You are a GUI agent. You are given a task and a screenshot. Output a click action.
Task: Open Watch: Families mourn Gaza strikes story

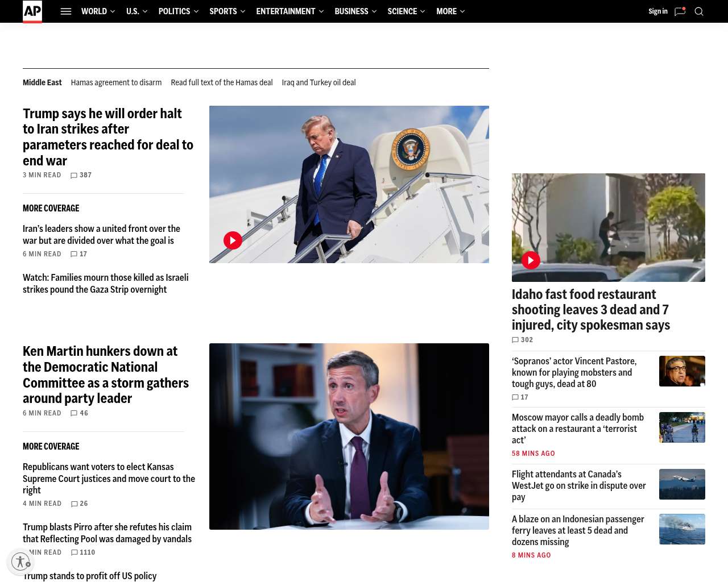pyautogui.click(x=105, y=284)
